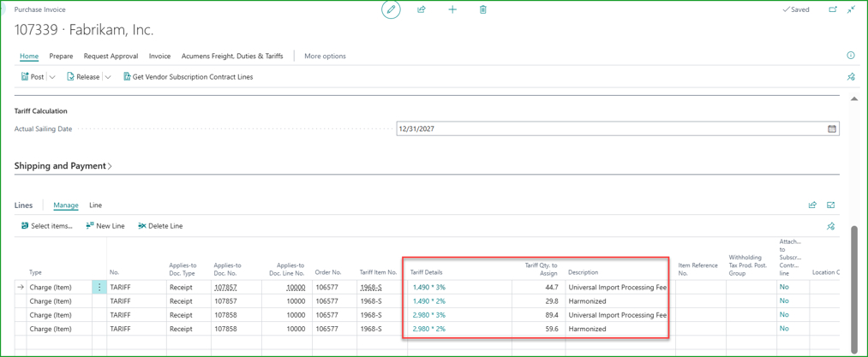The height and width of the screenshot is (357, 868).
Task: Click Tariff Details link for 44.7 row
Action: (x=429, y=287)
